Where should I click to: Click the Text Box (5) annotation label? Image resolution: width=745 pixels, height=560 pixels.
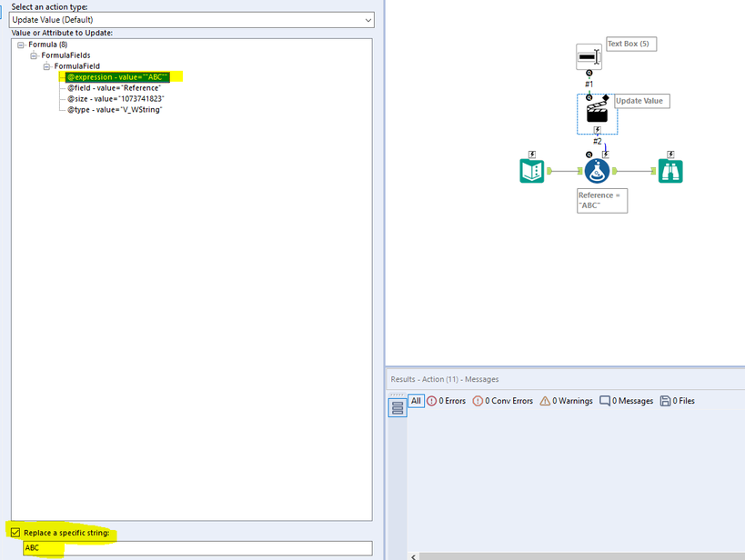631,44
